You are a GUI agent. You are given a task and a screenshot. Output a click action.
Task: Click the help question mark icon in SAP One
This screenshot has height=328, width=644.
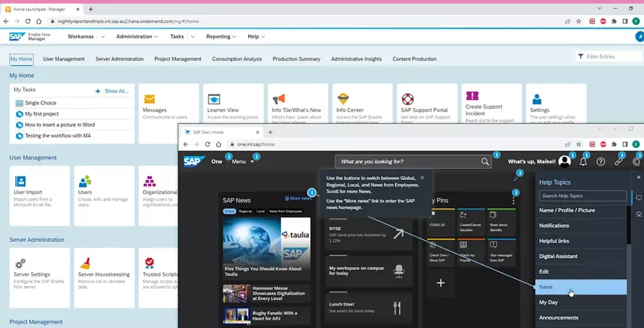601,161
